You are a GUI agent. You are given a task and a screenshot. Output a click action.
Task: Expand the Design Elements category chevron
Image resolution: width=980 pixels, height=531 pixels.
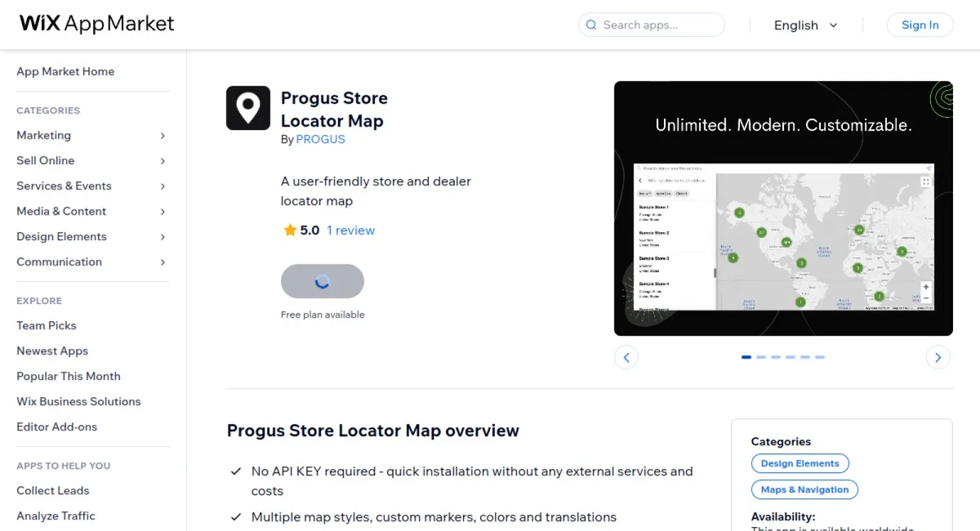(x=163, y=237)
